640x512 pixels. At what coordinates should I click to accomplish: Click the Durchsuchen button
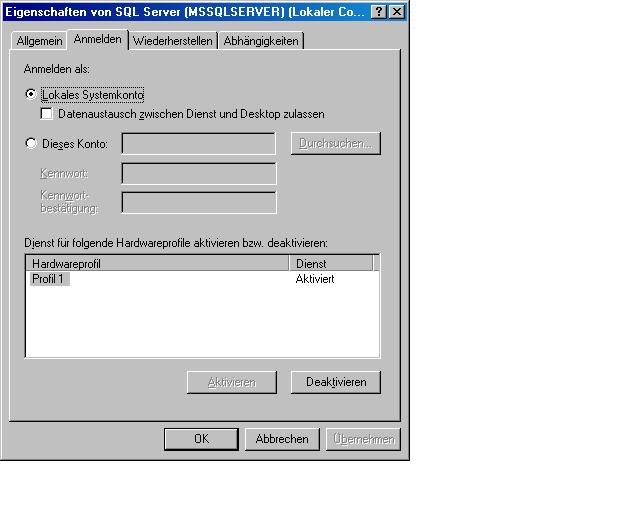pyautogui.click(x=336, y=143)
